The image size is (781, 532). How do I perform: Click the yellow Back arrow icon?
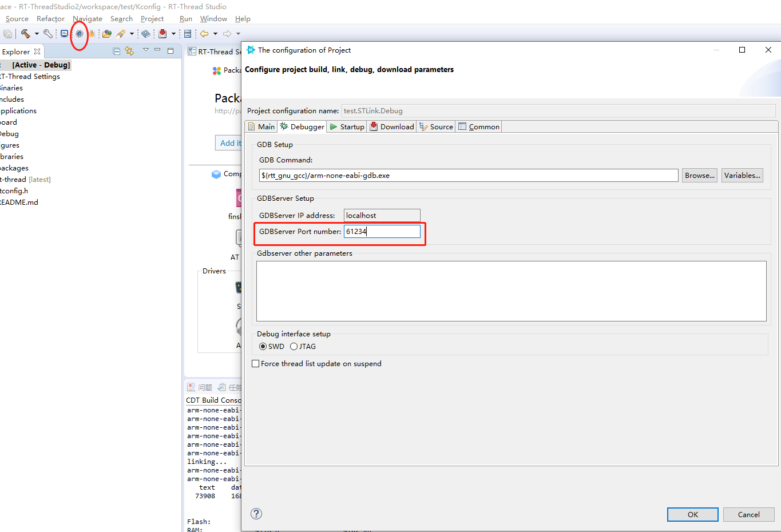pyautogui.click(x=204, y=34)
